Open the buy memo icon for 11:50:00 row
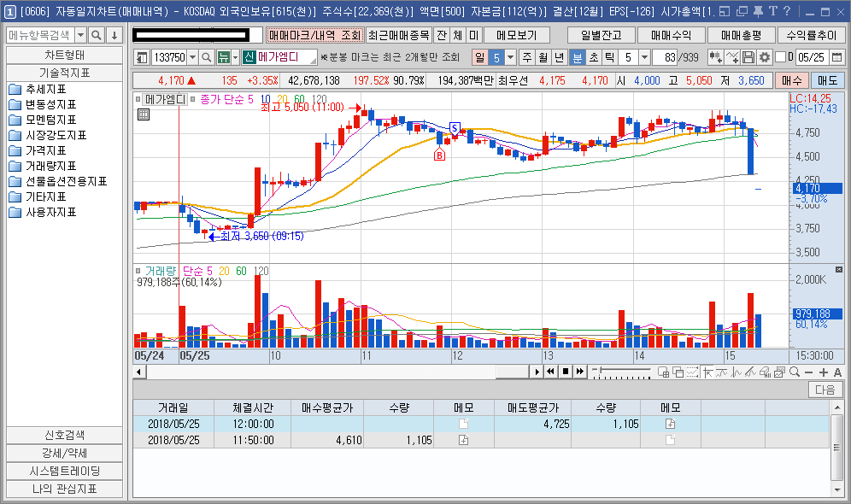Image resolution: width=851 pixels, height=504 pixels. [463, 440]
